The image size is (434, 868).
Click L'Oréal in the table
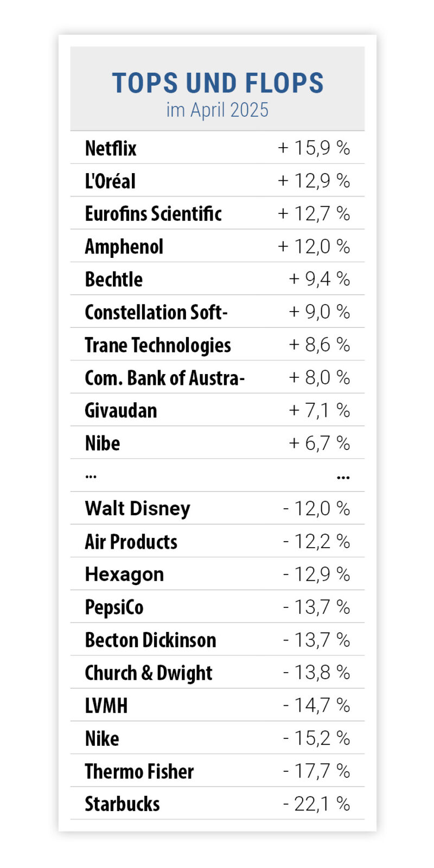(x=110, y=181)
